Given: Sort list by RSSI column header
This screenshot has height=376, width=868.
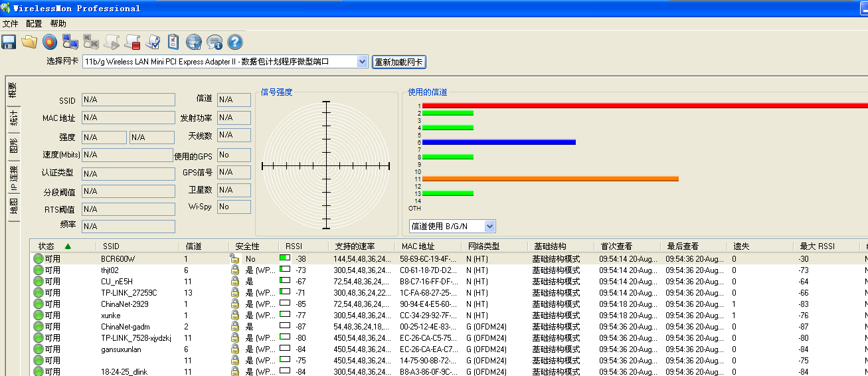Looking at the screenshot, I should click(x=304, y=246).
